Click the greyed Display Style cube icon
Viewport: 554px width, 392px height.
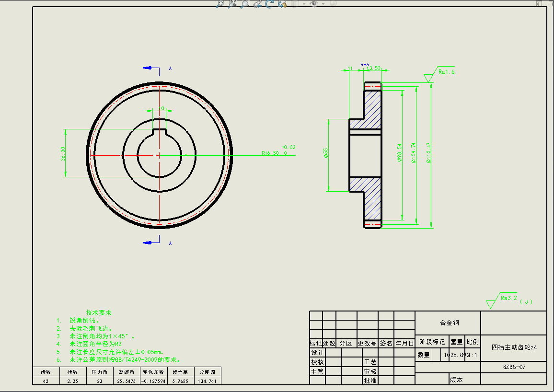point(294,3)
